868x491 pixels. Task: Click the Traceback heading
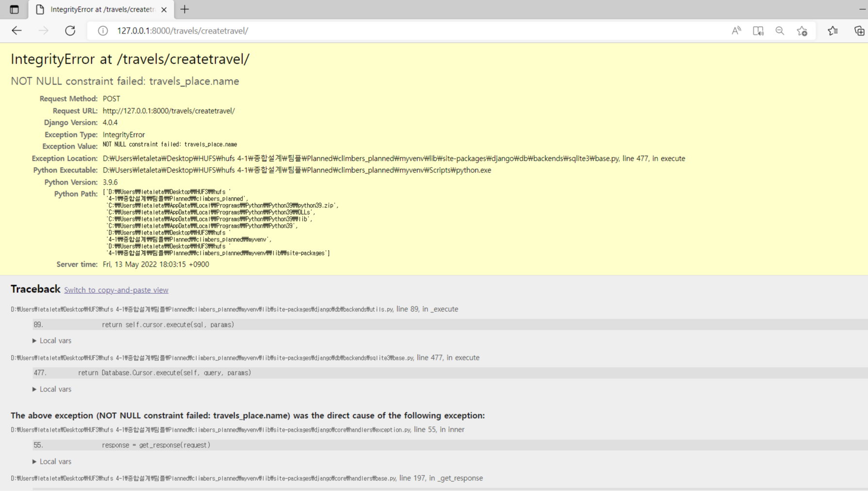point(35,289)
